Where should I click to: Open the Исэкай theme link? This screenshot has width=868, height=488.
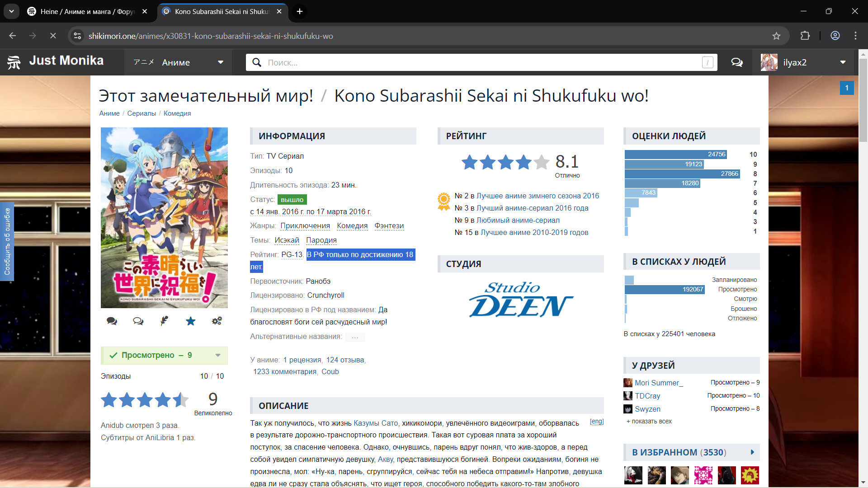click(287, 240)
